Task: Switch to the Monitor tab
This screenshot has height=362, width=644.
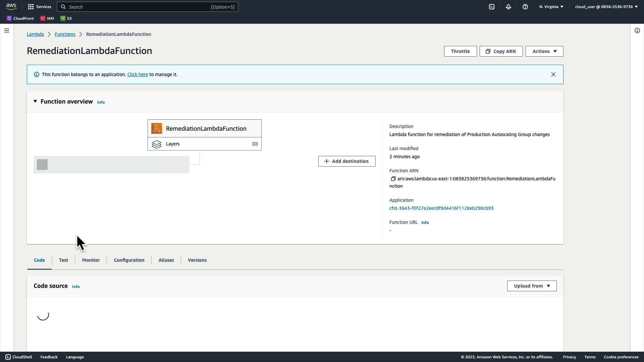Action: point(91,260)
